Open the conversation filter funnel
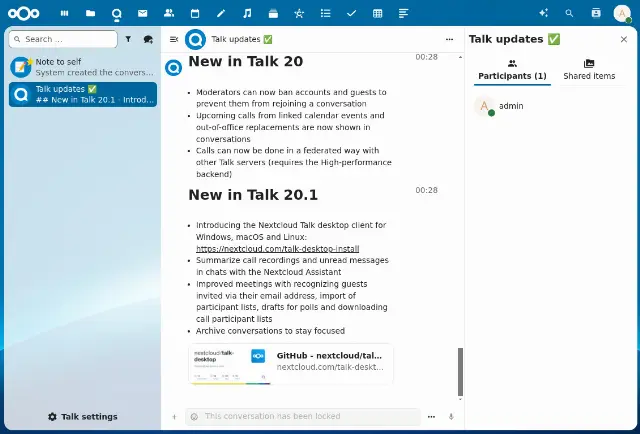The width and height of the screenshot is (640, 434). click(128, 39)
